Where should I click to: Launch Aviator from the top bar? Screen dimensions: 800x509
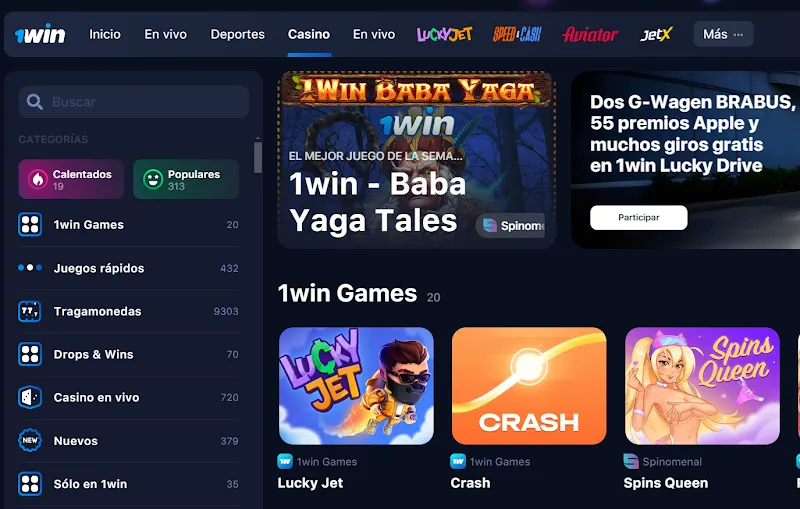(590, 34)
